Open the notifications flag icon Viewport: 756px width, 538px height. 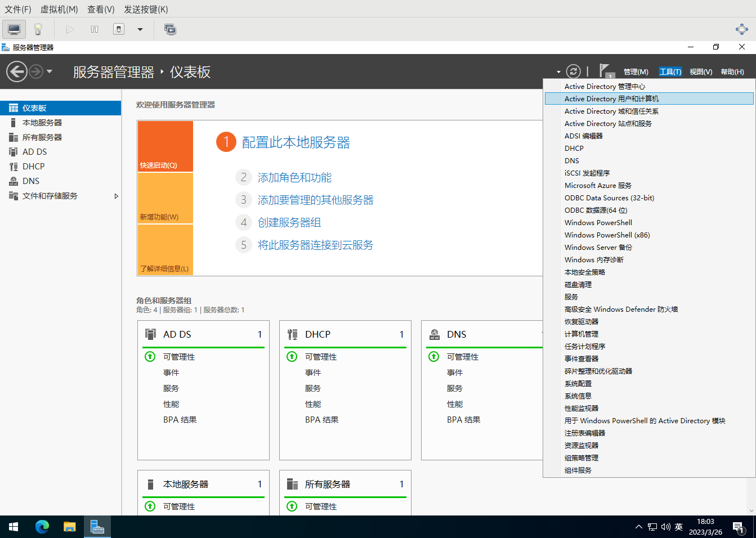coord(606,71)
